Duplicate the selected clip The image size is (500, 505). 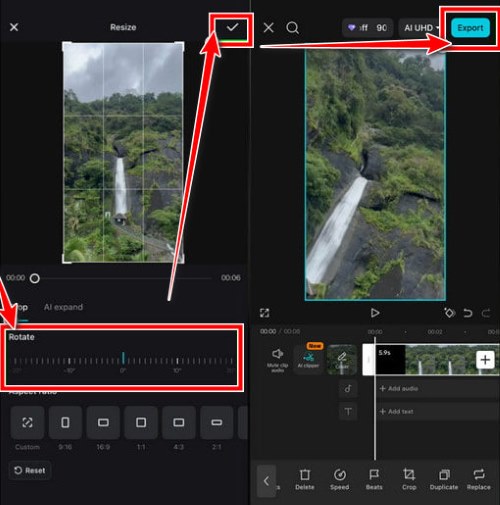(444, 480)
